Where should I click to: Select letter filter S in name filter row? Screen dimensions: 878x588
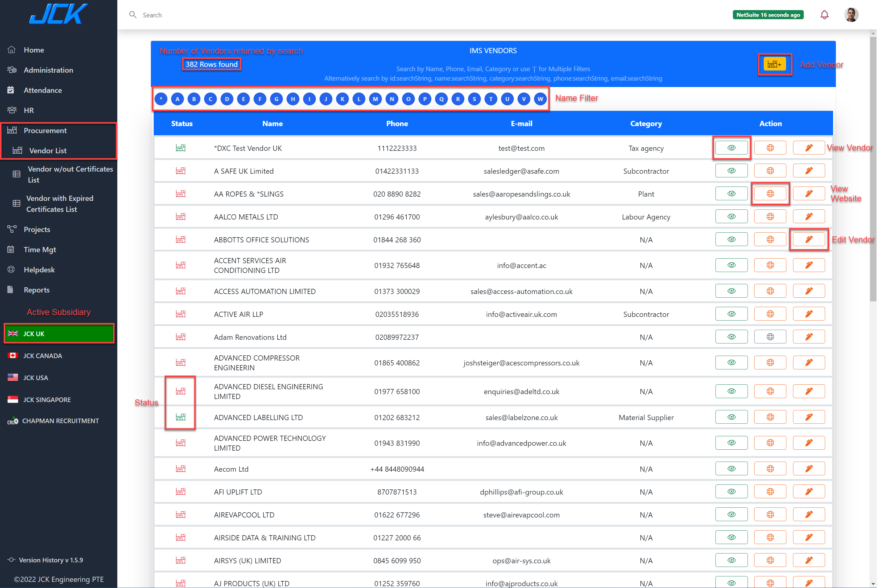tap(475, 100)
